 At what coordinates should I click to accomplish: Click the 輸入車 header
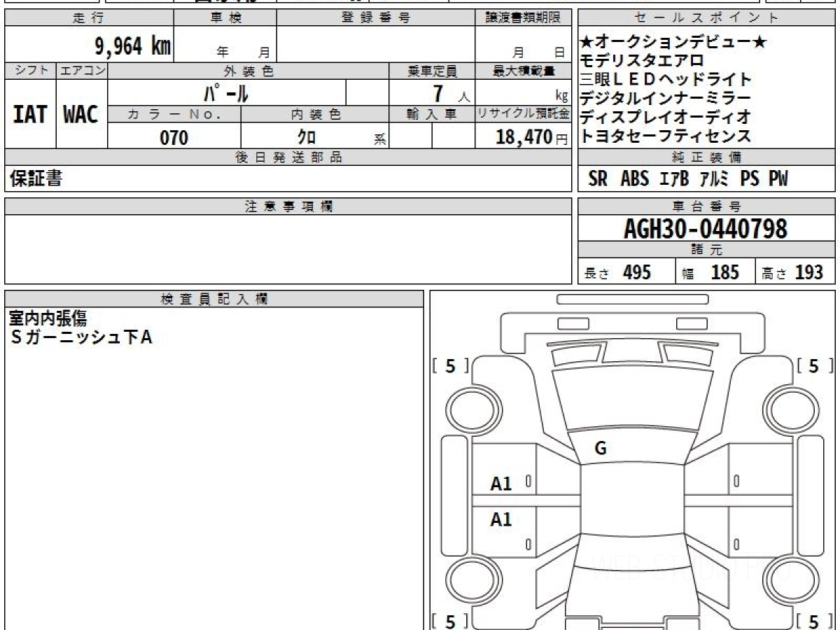pyautogui.click(x=432, y=114)
